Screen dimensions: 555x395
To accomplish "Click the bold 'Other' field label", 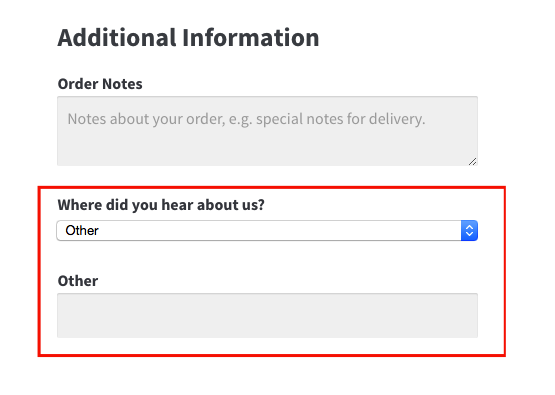I will pos(78,281).
